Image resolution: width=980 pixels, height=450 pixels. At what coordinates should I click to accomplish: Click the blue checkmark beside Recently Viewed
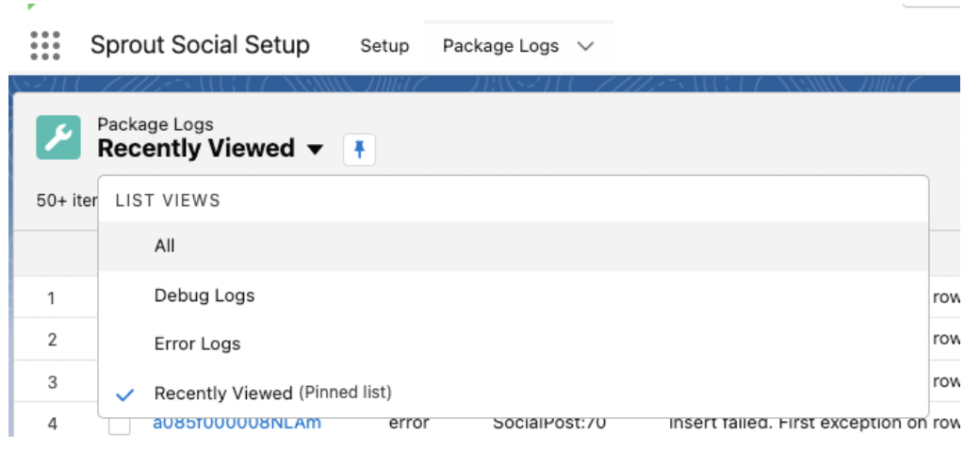pyautogui.click(x=125, y=394)
